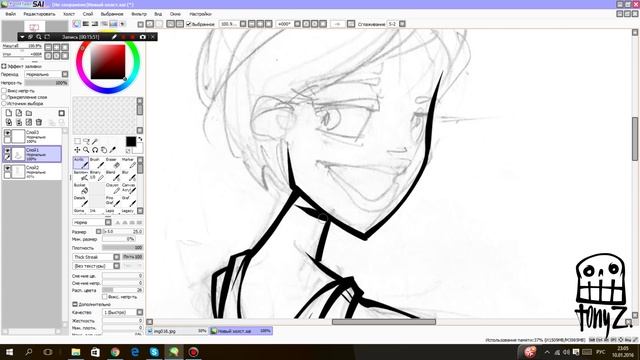Viewport: 640px width, 360px height.
Task: Select the Blend tool preset
Action: 113,176
